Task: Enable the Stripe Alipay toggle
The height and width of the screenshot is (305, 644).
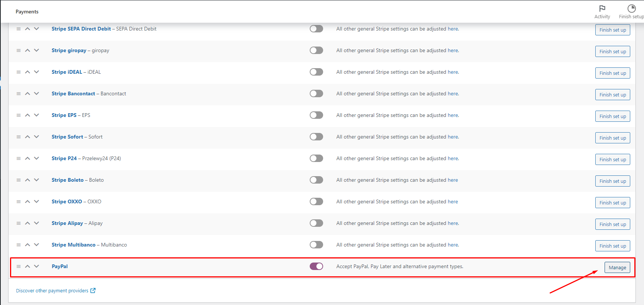Action: 316,223
